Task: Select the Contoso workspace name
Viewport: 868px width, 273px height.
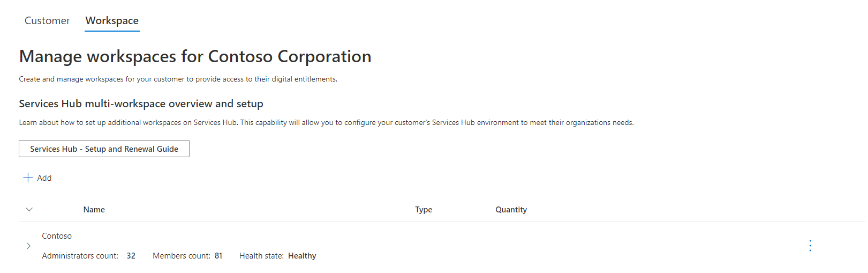Action: tap(57, 236)
